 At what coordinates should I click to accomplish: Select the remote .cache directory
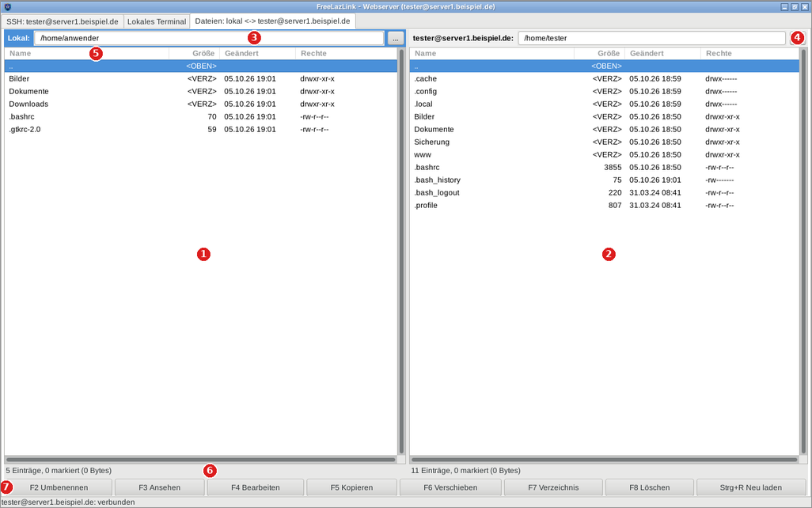(x=605, y=78)
